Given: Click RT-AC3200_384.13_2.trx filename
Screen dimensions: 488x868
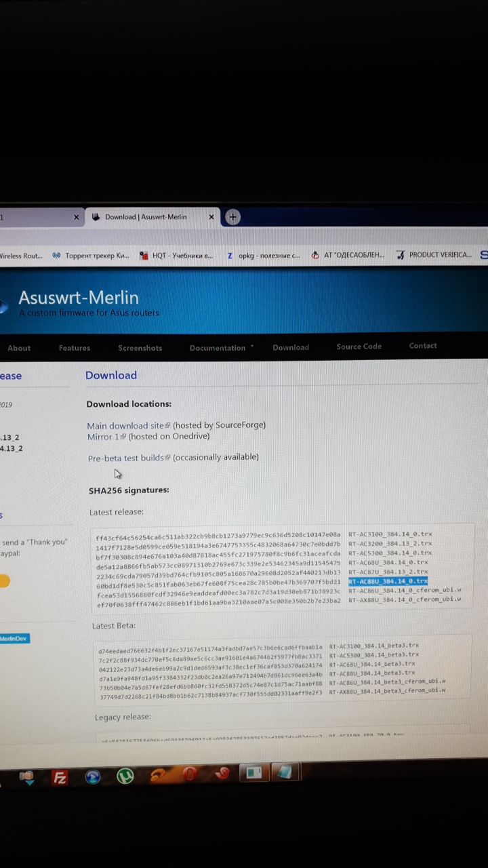Looking at the screenshot, I should [x=390, y=544].
